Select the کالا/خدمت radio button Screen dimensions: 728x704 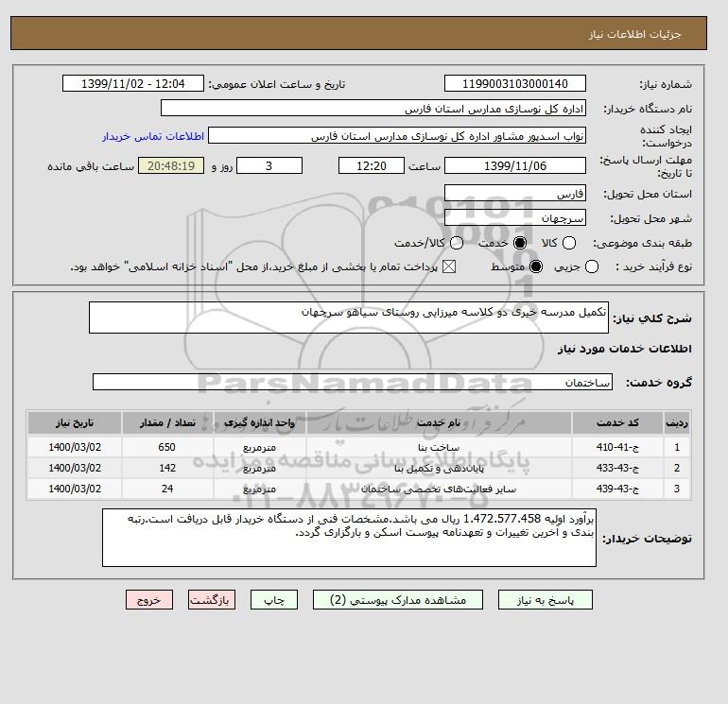click(x=457, y=243)
